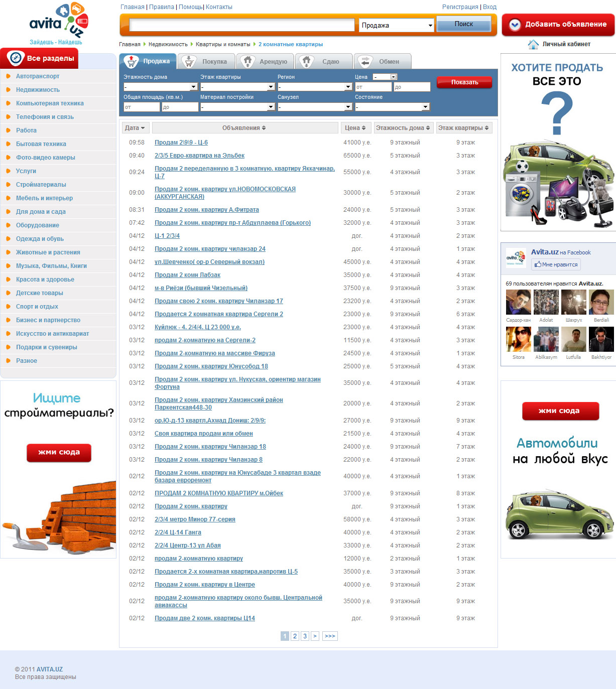Click the sort arrow in Этажность дома header
Viewport: 616px width, 689px height.
point(428,128)
